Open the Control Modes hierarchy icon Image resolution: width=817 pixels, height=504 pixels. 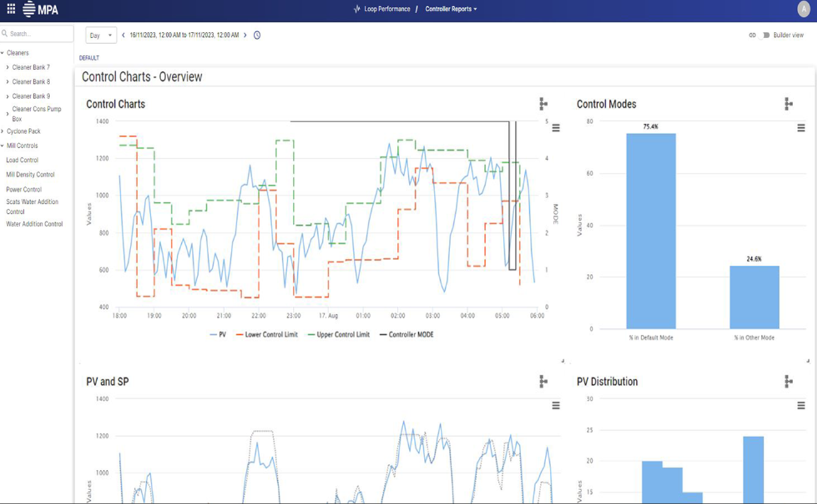coord(789,104)
